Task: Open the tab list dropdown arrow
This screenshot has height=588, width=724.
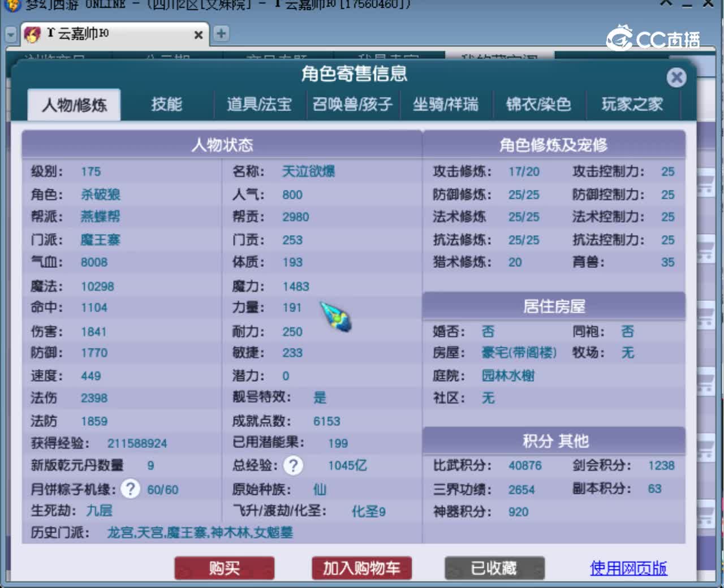Action: tap(11, 34)
